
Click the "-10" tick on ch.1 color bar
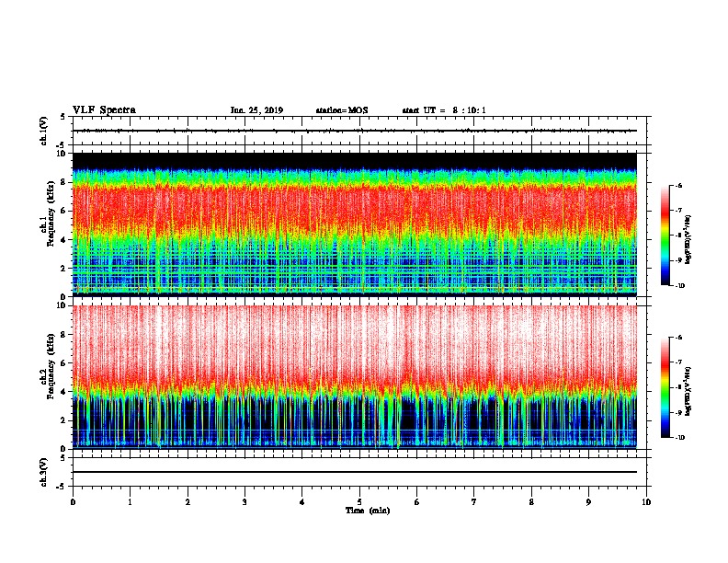(x=679, y=286)
